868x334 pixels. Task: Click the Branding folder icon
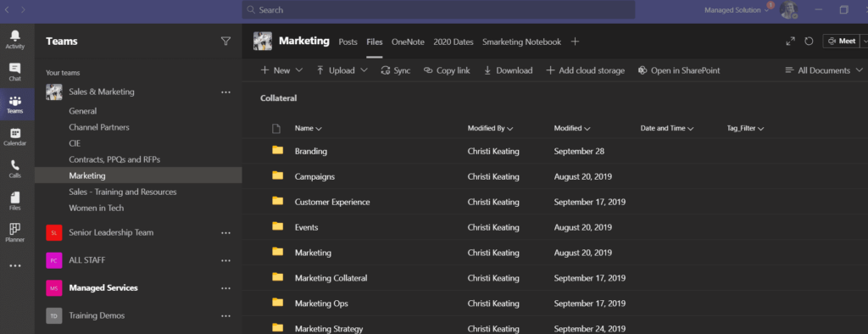(278, 151)
